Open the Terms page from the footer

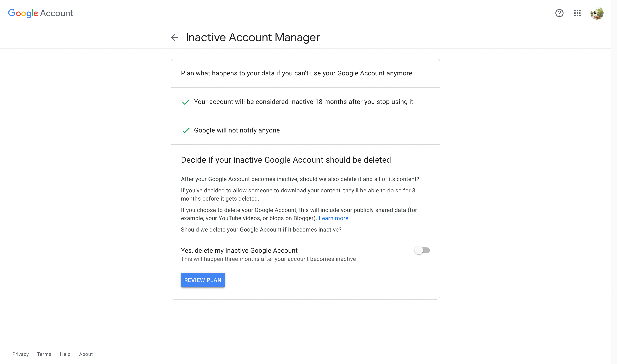coord(44,354)
